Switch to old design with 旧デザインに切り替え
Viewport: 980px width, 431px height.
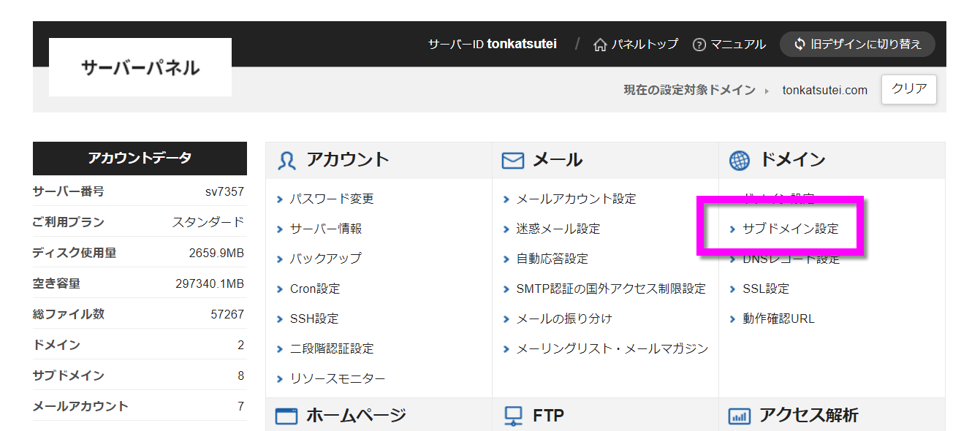(x=857, y=44)
